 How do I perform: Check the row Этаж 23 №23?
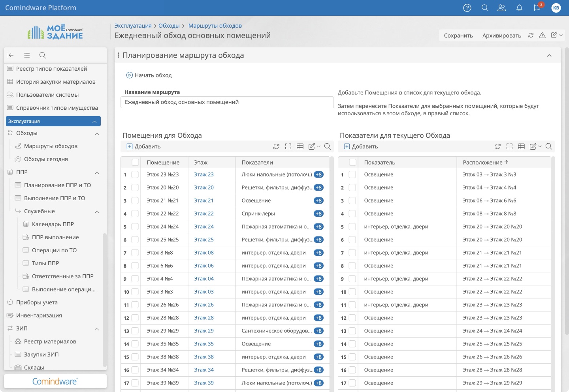[x=135, y=174]
